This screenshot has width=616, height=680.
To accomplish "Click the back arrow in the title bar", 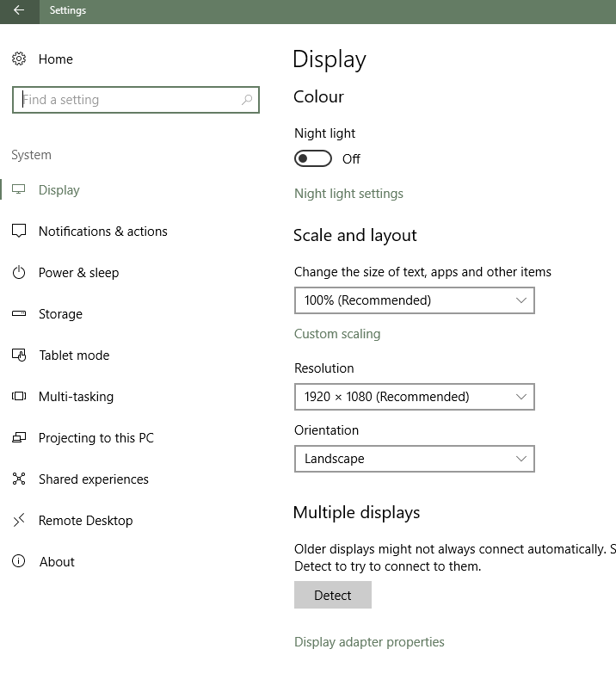I will click(x=19, y=11).
